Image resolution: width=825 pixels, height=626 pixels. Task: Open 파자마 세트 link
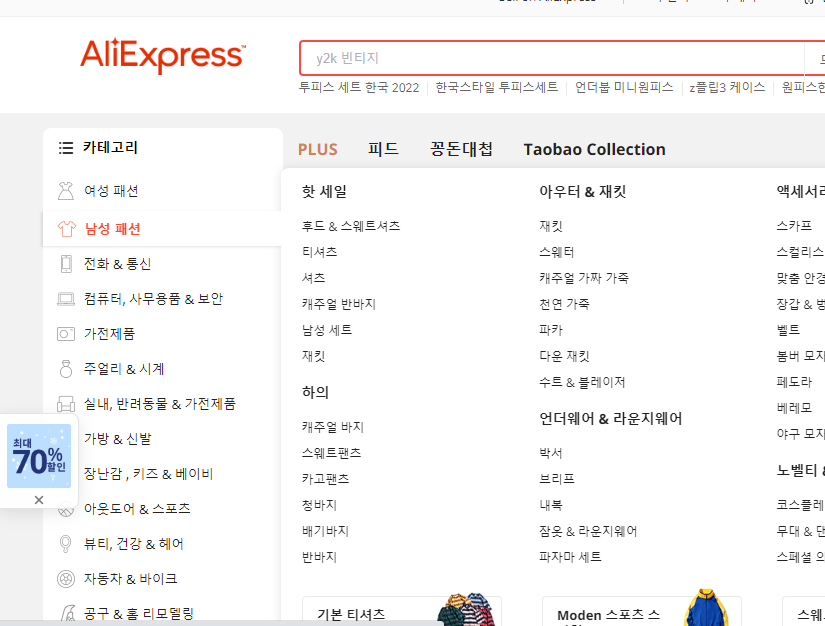tap(570, 557)
